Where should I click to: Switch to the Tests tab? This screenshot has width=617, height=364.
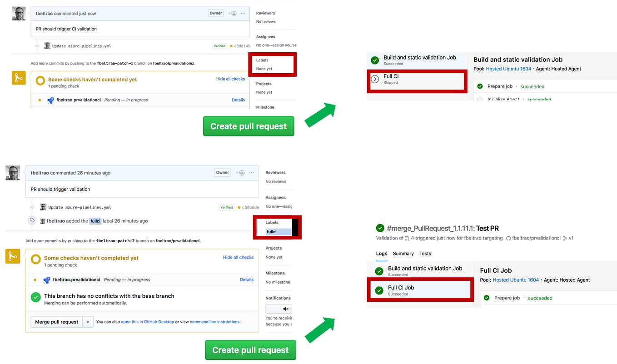tap(425, 254)
